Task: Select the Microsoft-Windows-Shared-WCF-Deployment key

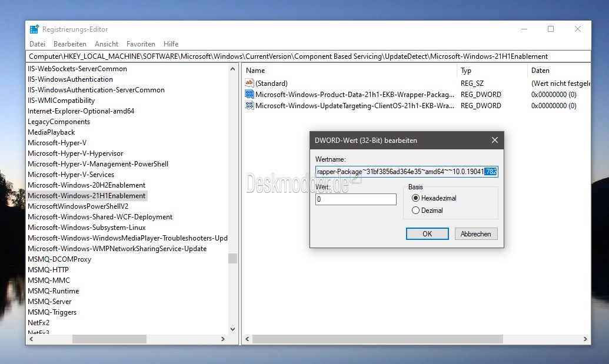Action: [x=100, y=217]
